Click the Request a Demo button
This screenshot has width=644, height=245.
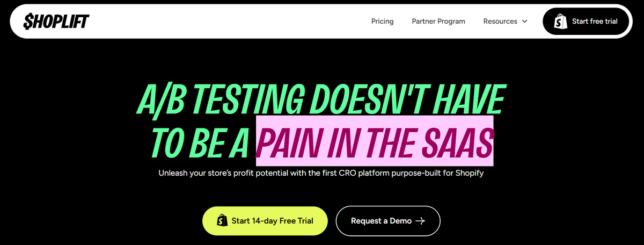point(387,221)
